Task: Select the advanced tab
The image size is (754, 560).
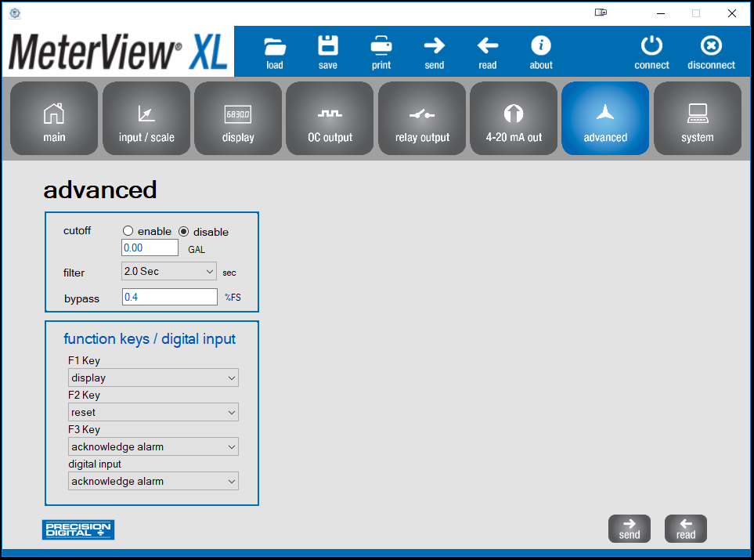Action: [605, 118]
